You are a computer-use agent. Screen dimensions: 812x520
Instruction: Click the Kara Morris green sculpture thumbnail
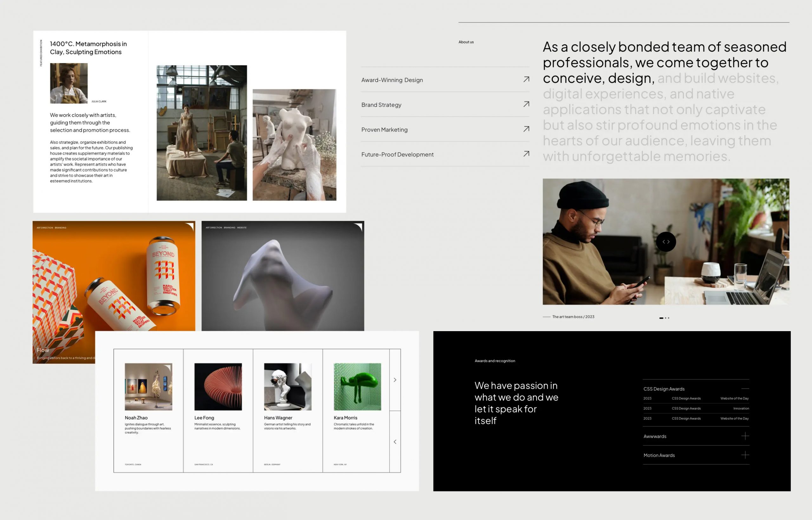point(357,387)
